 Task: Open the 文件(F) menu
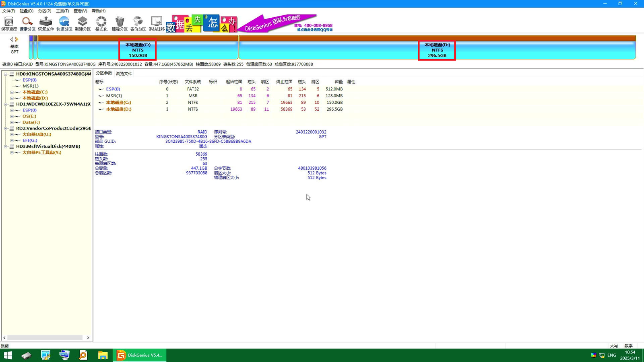8,11
